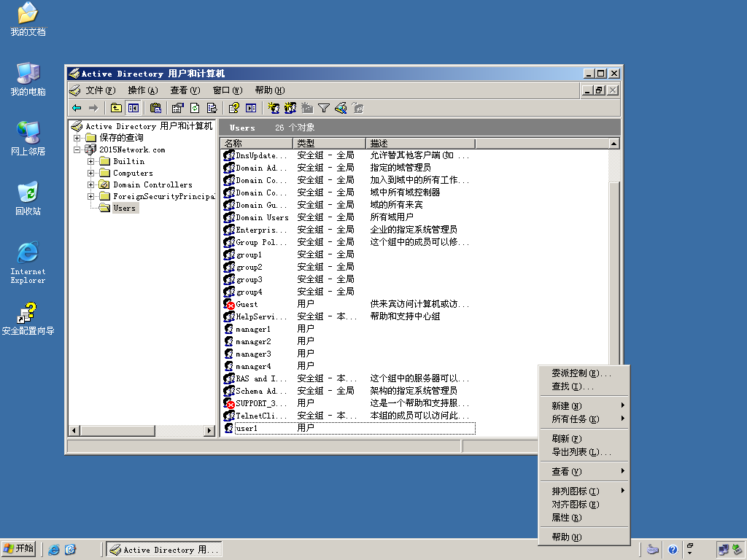Open My Documents desktop icon
Viewport: 747px width, 560px height.
[x=28, y=19]
